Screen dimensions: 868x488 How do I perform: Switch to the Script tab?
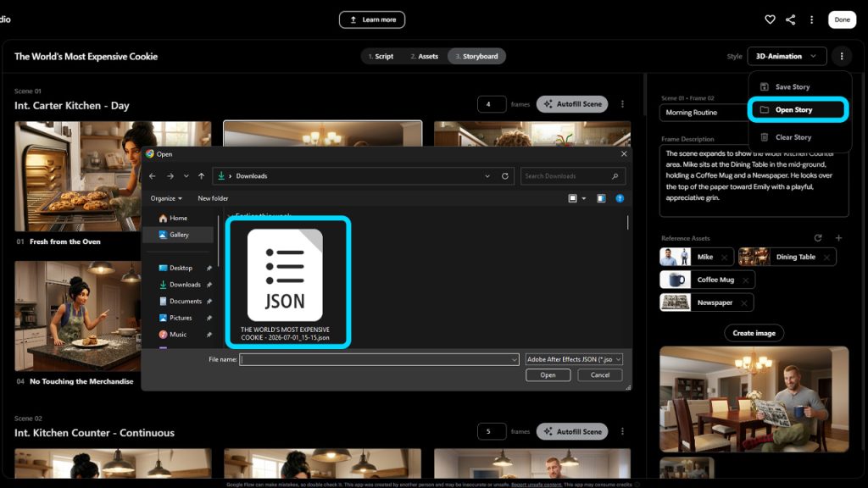click(x=381, y=56)
